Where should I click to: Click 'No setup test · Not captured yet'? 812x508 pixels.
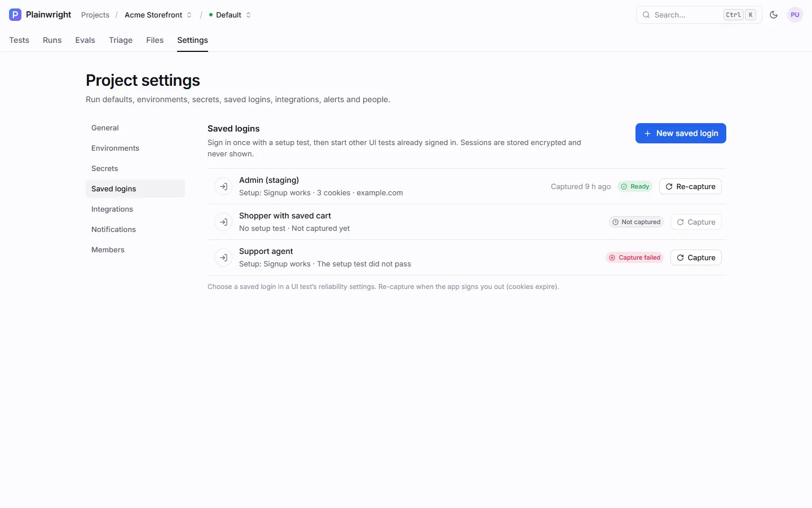[294, 228]
